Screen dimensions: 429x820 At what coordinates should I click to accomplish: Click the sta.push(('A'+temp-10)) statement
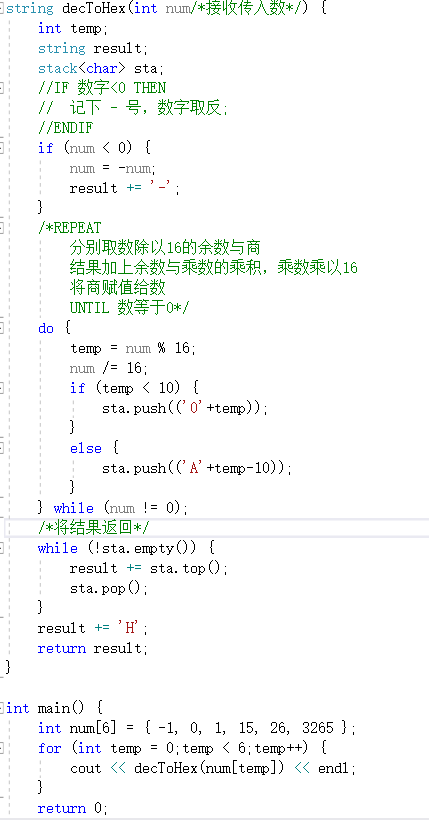click(197, 468)
